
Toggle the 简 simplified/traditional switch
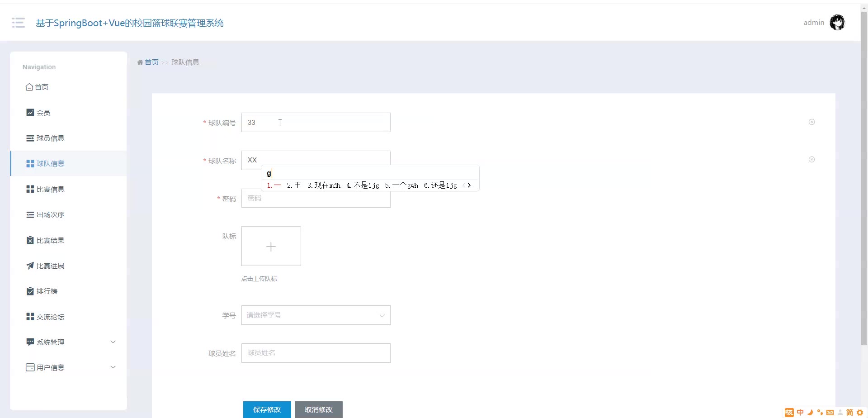point(849,412)
